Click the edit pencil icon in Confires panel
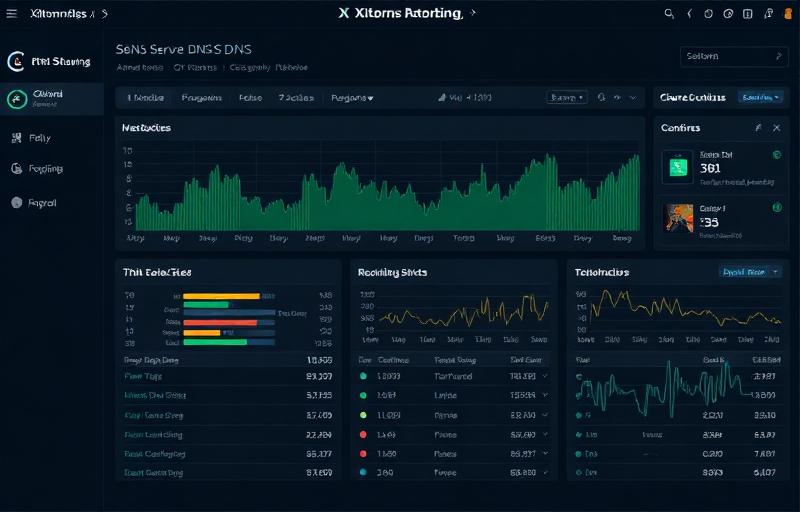The image size is (800, 512). pyautogui.click(x=757, y=128)
